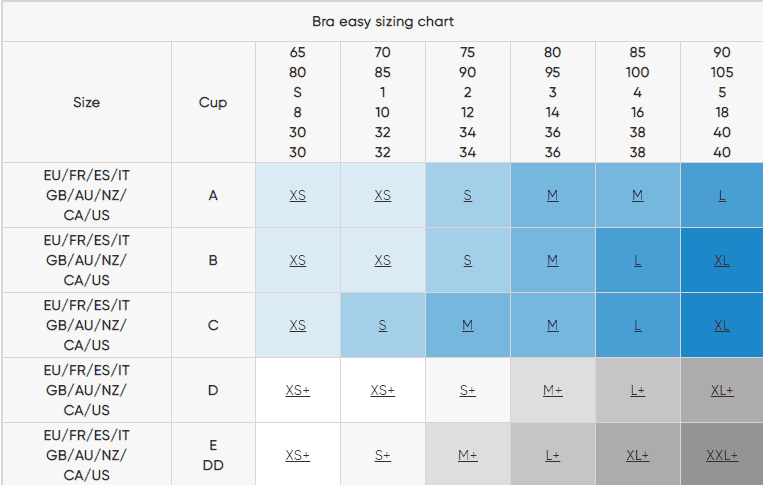This screenshot has height=485, width=763.
Task: Select the S link in cup B row
Action: point(468,260)
